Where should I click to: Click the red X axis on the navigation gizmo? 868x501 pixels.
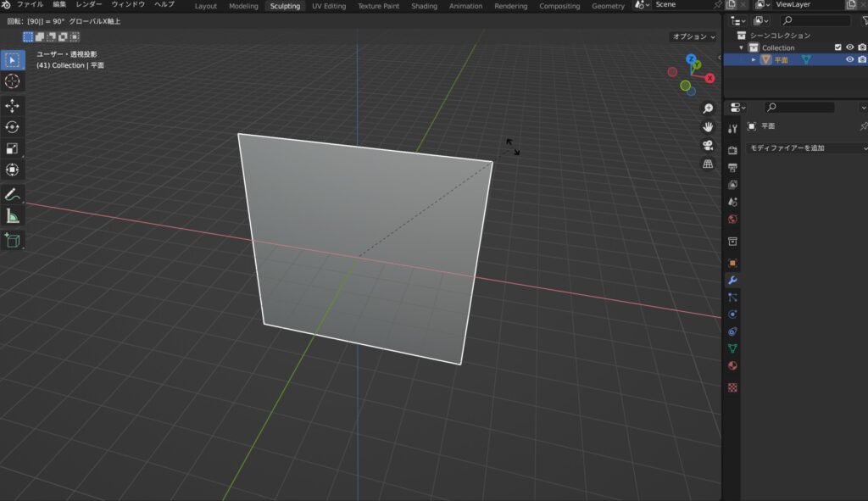710,78
